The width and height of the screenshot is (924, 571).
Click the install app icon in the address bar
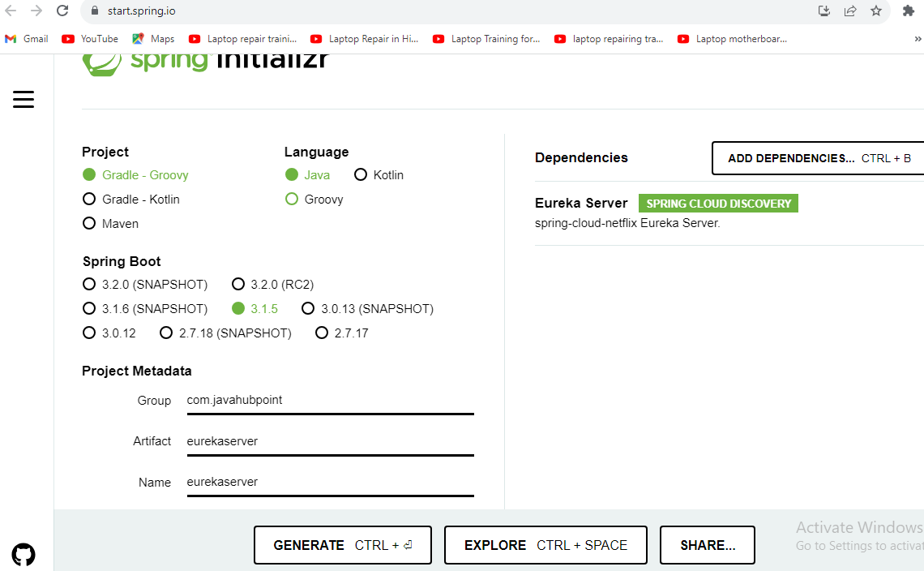(x=824, y=11)
